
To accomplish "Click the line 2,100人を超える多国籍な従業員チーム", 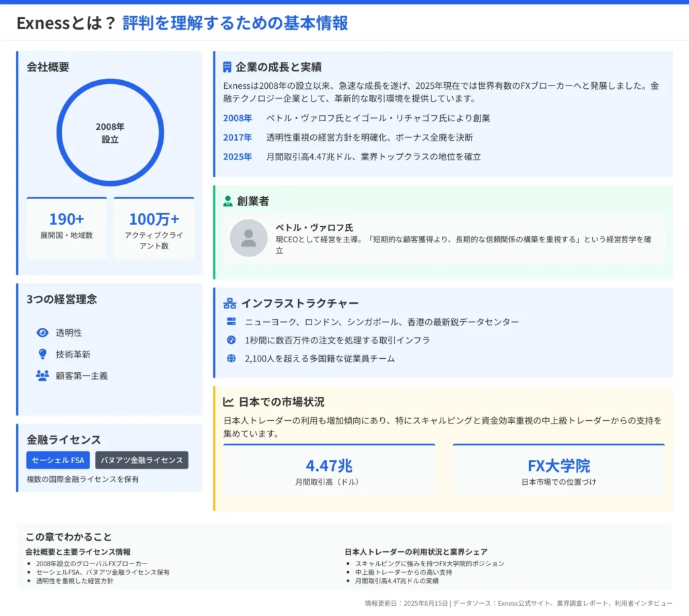I will pyautogui.click(x=320, y=359).
